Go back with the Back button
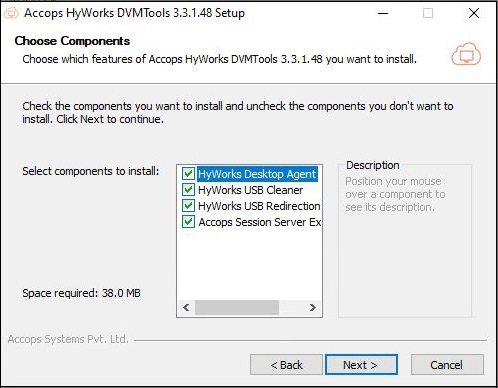This screenshot has width=498, height=388. (x=286, y=365)
